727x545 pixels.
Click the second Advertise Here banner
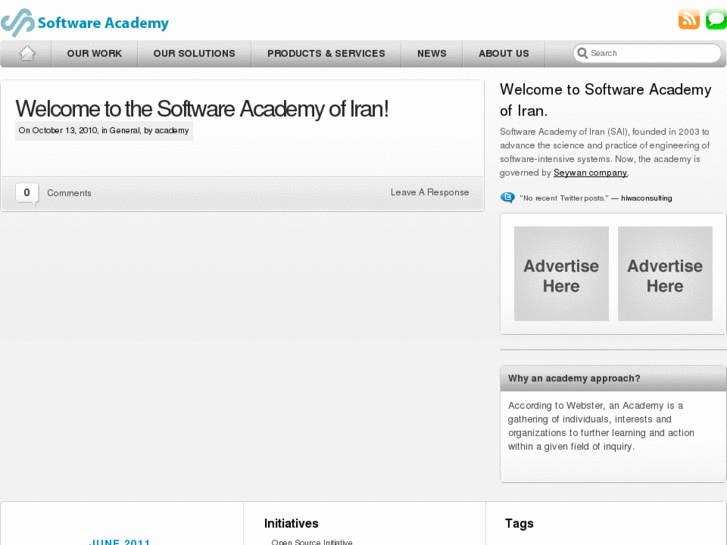point(665,274)
